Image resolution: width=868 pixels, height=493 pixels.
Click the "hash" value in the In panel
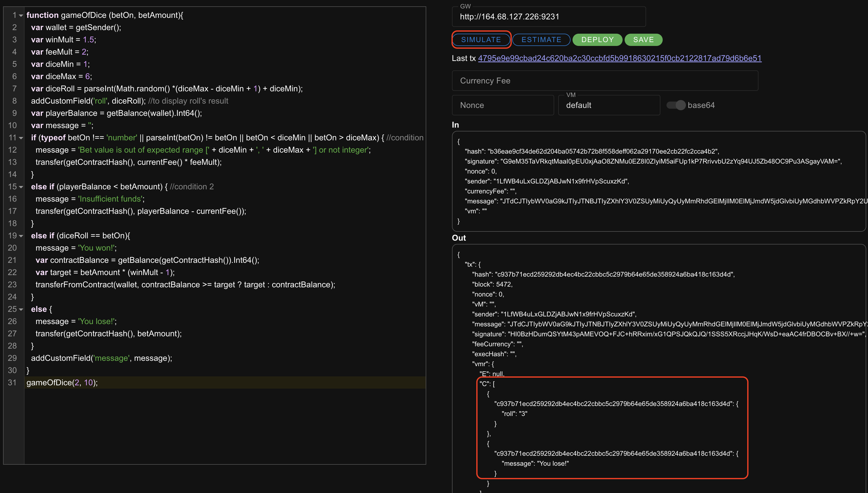point(603,151)
